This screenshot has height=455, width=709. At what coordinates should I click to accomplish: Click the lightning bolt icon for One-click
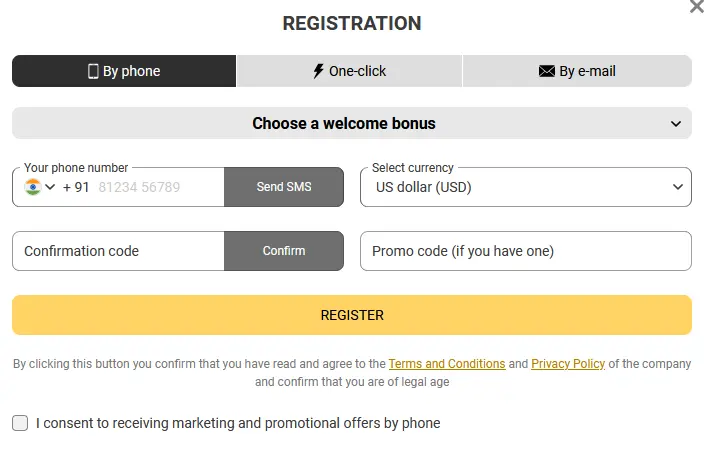[319, 71]
